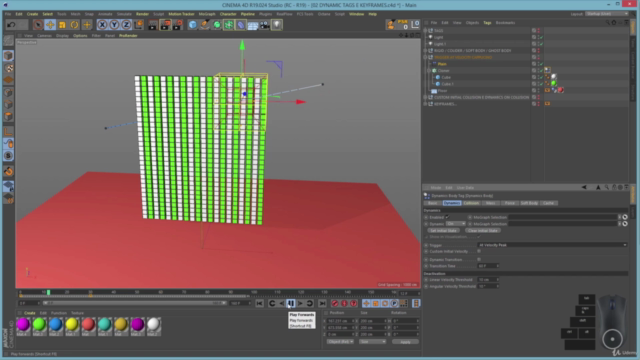Toggle visibility dots for Cloner object
Screen dimensions: 640x360
(x=538, y=71)
